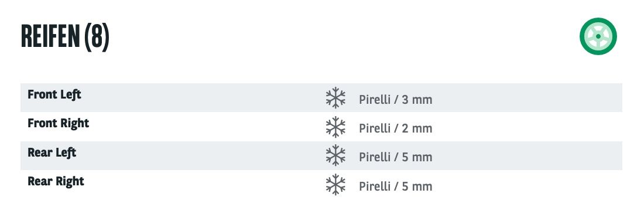Click the Pirelli brand in Front Left row
The image size is (644, 217).
[x=375, y=100]
